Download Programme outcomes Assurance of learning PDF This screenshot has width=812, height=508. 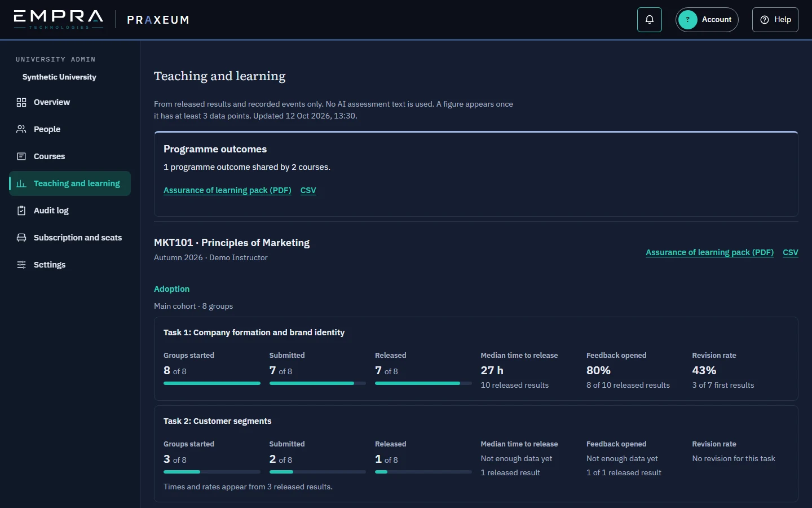(227, 190)
